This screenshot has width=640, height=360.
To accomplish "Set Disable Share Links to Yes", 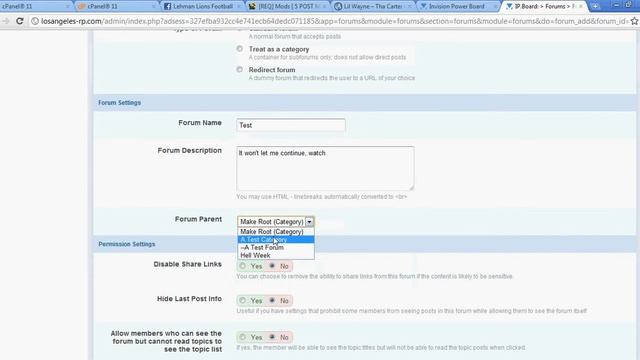I will pos(242,266).
